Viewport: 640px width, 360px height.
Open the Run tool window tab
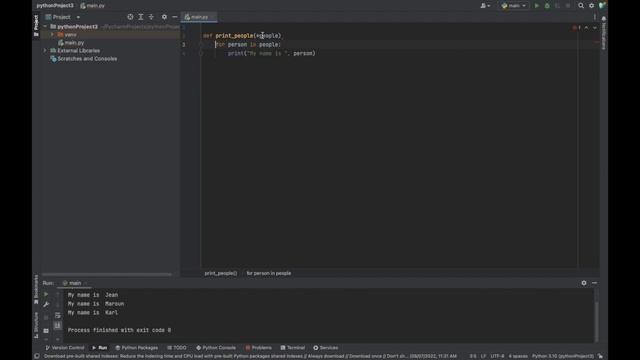(x=100, y=348)
